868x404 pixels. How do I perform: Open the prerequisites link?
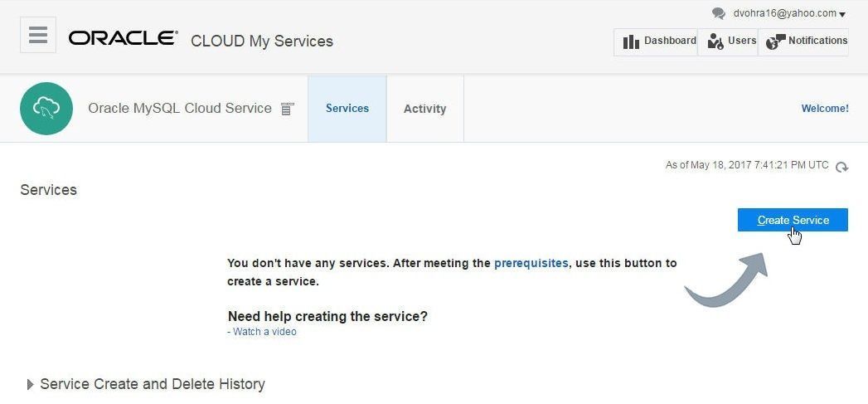click(x=531, y=263)
